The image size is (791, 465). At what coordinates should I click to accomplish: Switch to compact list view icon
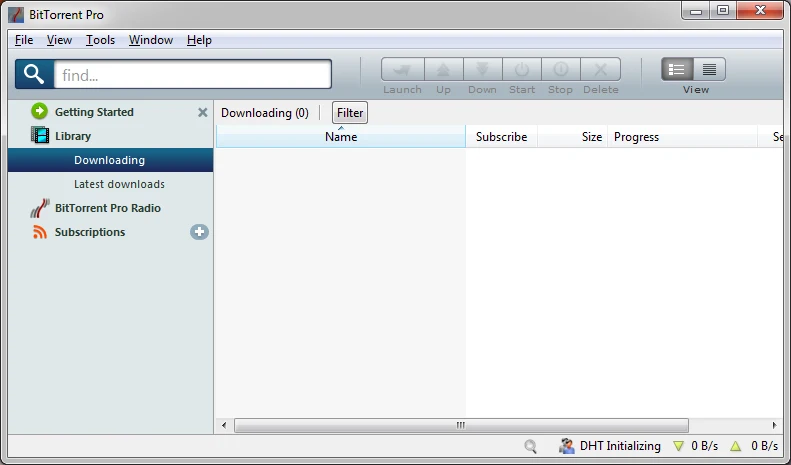click(x=709, y=70)
